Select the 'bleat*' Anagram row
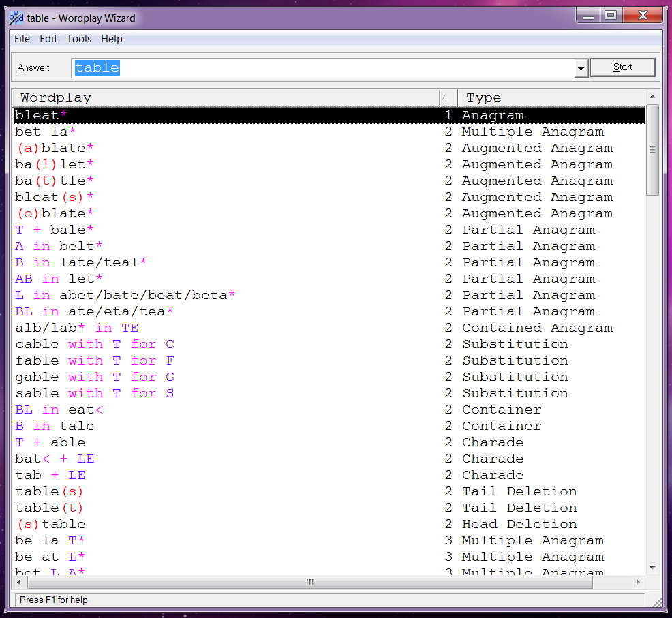The width and height of the screenshot is (672, 618). point(41,116)
